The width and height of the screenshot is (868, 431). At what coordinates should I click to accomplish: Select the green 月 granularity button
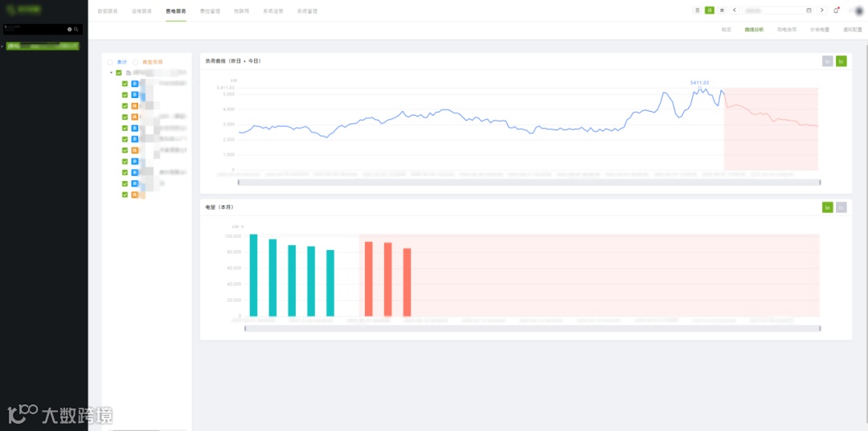coord(709,10)
